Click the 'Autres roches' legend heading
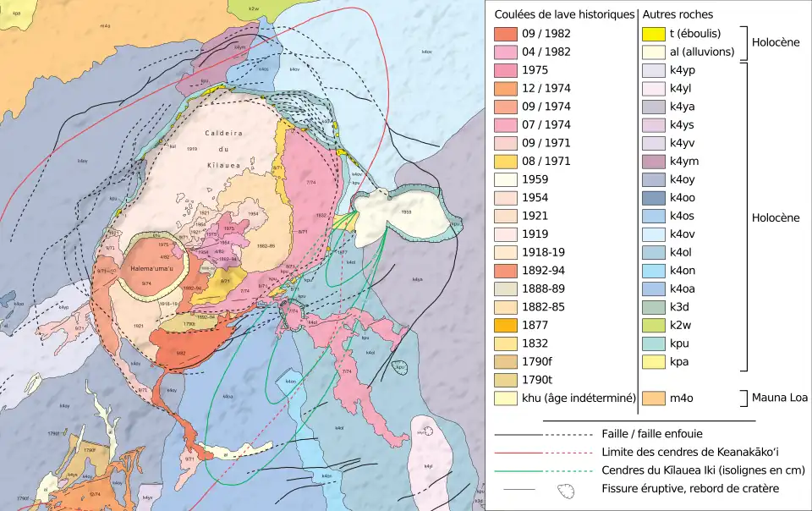The image size is (812, 511). 678,14
